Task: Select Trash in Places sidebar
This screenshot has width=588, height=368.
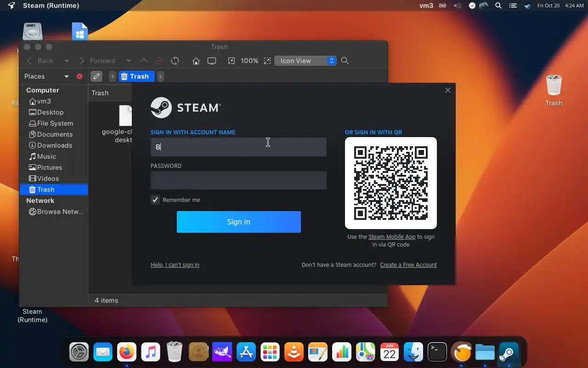Action: [x=53, y=190]
